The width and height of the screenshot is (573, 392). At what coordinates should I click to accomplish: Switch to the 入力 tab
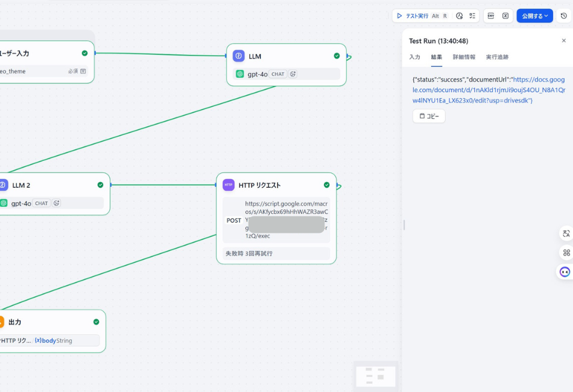pos(414,57)
